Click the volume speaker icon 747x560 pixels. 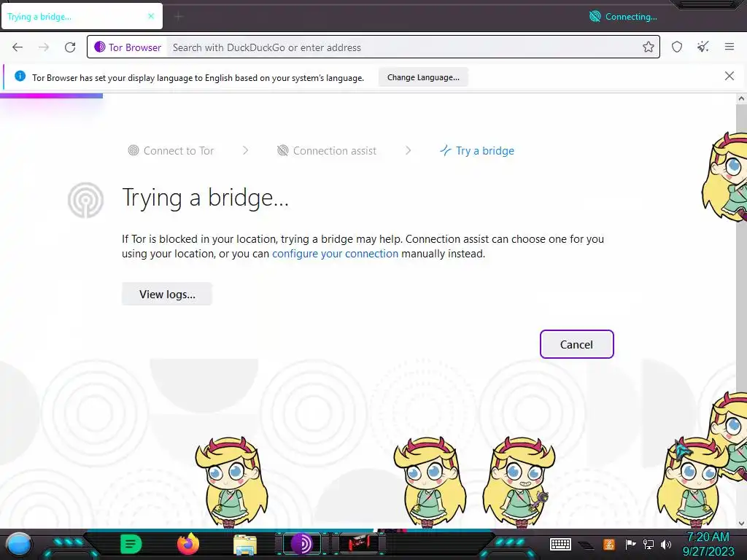(666, 544)
